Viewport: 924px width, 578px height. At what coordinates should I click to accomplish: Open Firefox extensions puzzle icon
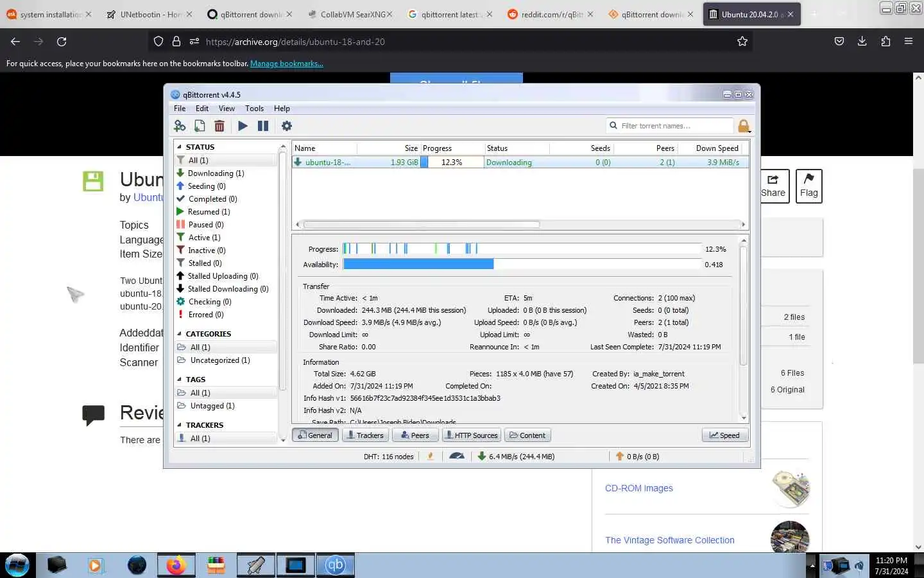pyautogui.click(x=886, y=42)
